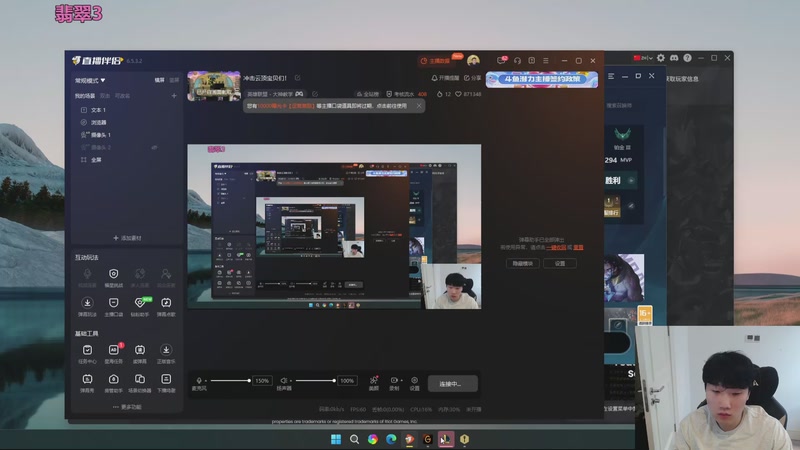The height and width of the screenshot is (450, 800).
Task: Click the help question mark icon in background window
Action: tap(687, 58)
